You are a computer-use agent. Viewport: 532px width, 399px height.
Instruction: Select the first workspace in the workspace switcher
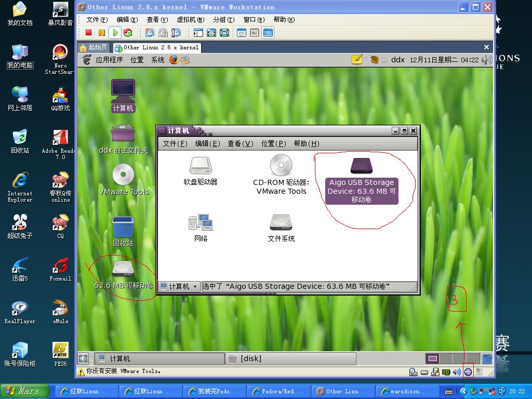pyautogui.click(x=433, y=358)
